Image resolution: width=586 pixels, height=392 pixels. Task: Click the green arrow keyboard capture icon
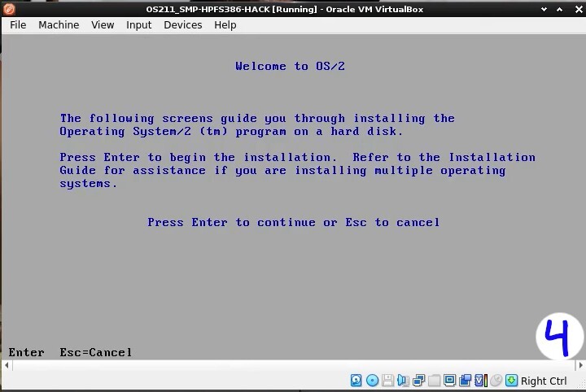pyautogui.click(x=511, y=381)
